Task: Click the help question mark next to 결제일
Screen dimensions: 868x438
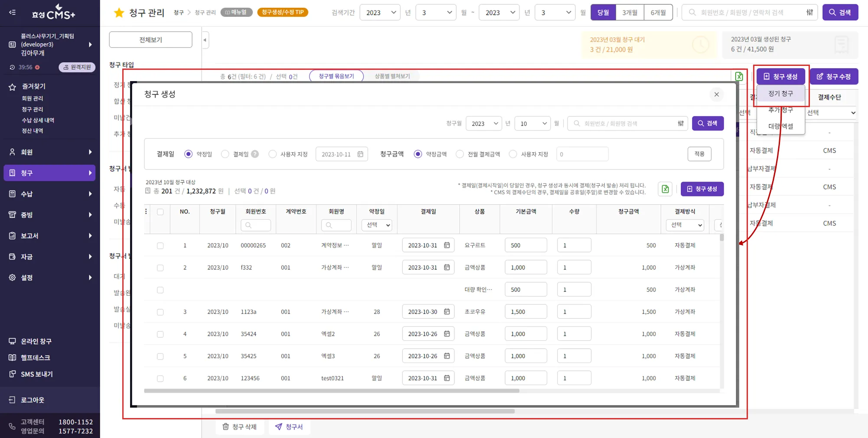Action: click(255, 154)
